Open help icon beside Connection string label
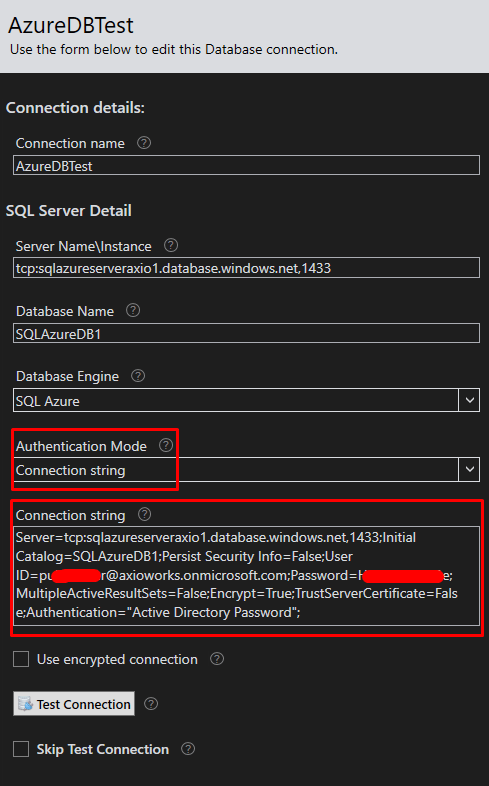Viewport: 489px width, 786px height. pos(144,514)
